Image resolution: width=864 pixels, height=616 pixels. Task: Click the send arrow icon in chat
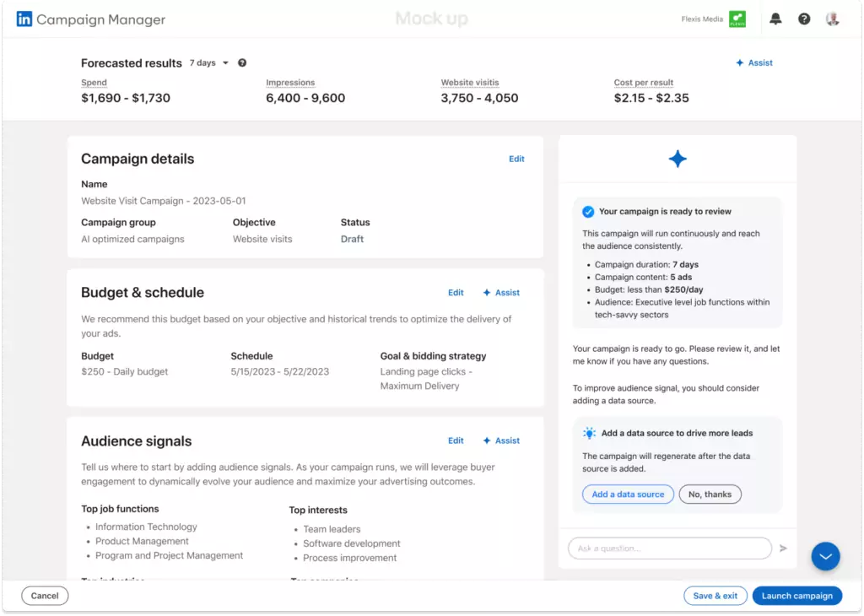click(x=783, y=548)
